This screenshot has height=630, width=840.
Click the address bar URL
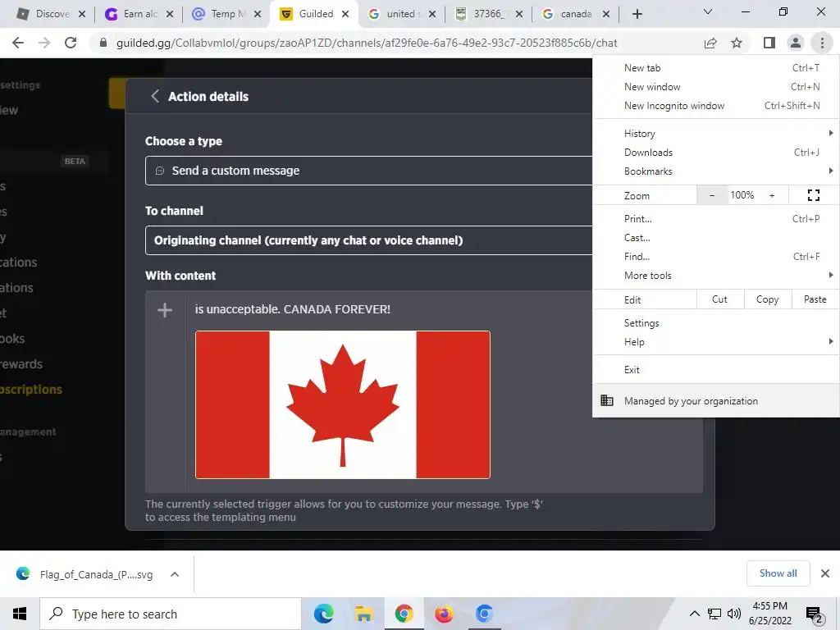367,43
